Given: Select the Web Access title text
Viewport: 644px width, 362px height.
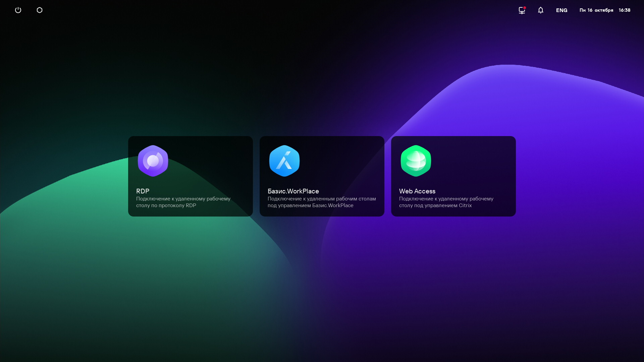Looking at the screenshot, I should coord(417,191).
